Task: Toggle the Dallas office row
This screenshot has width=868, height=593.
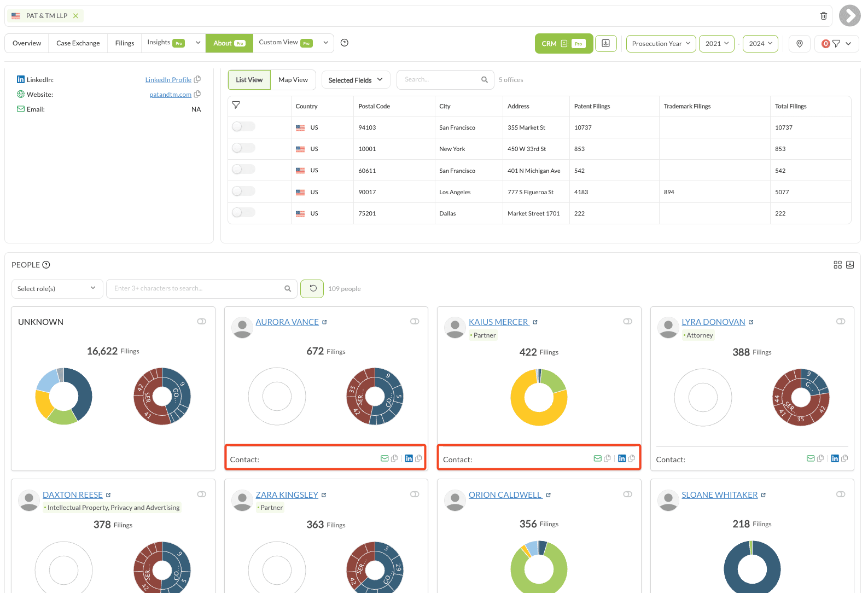Action: pyautogui.click(x=243, y=213)
